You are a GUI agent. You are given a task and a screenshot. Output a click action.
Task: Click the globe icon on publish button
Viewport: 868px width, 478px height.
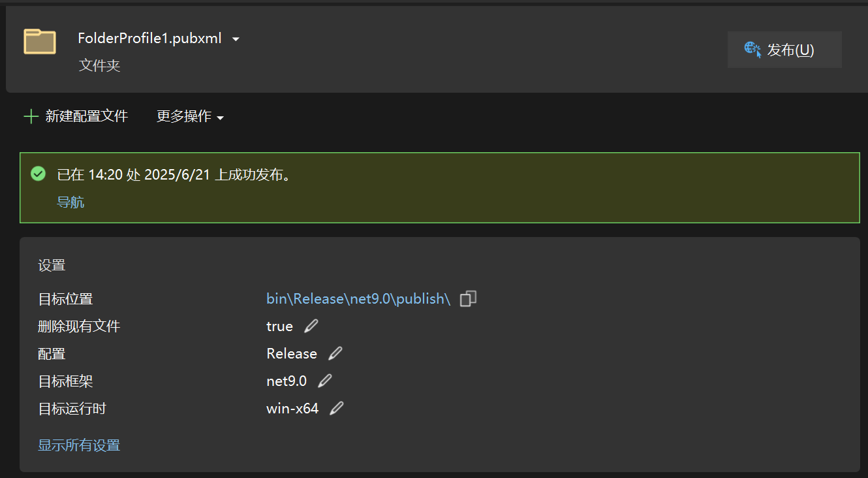coord(752,50)
